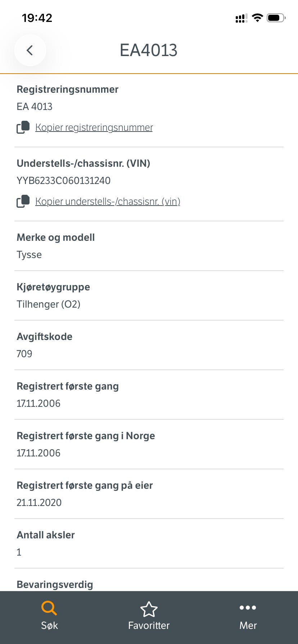Click Kopier registreringsnummer link
298x644 pixels.
click(x=94, y=128)
